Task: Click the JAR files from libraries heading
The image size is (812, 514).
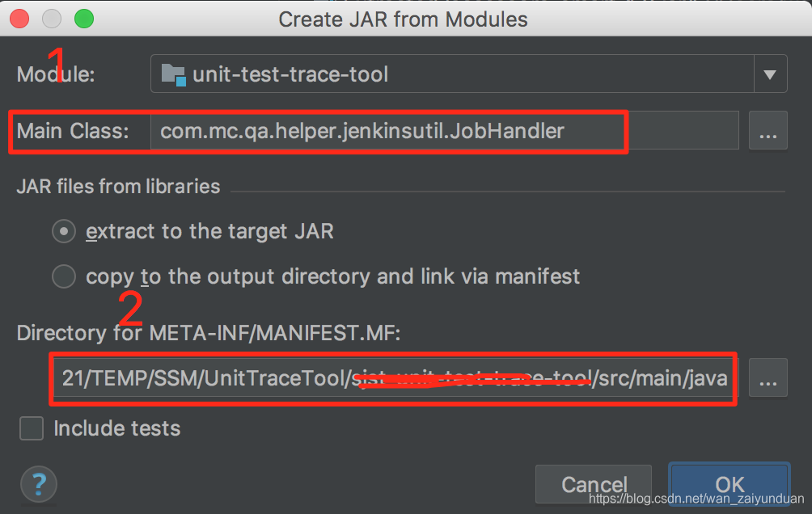Action: click(118, 187)
